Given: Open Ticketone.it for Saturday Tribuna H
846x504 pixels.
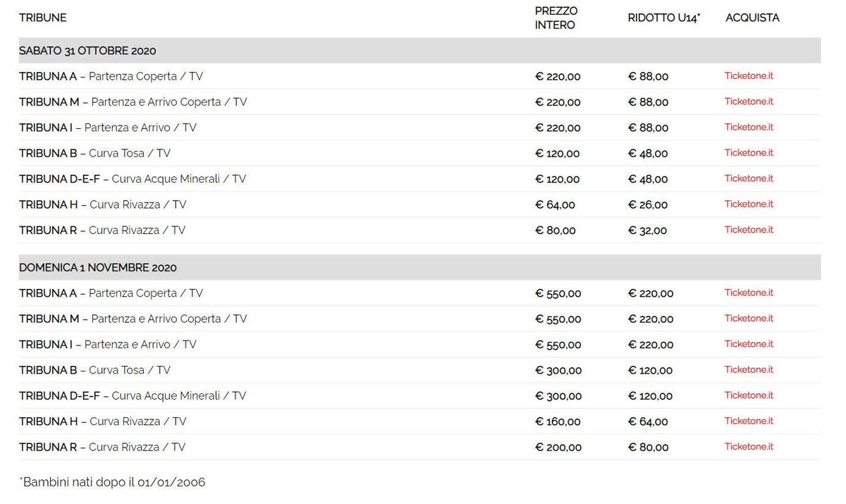Looking at the screenshot, I should click(749, 204).
